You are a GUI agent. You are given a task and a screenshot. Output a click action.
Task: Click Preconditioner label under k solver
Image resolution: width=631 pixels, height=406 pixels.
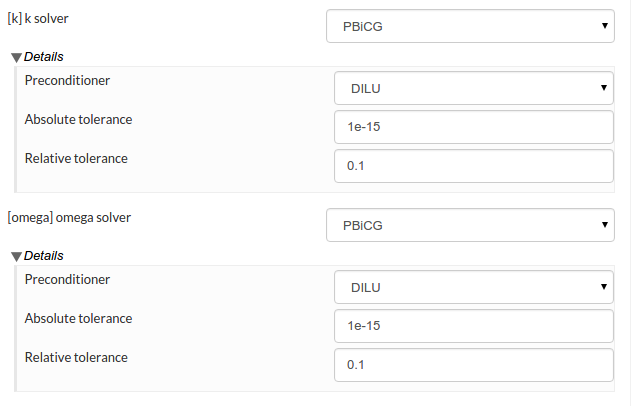pos(67,82)
